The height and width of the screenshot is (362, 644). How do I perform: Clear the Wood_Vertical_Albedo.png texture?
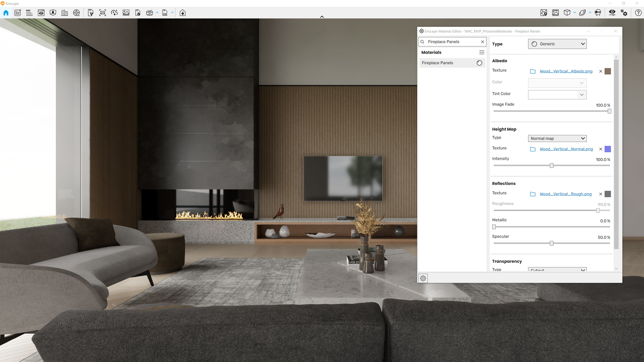tap(601, 71)
